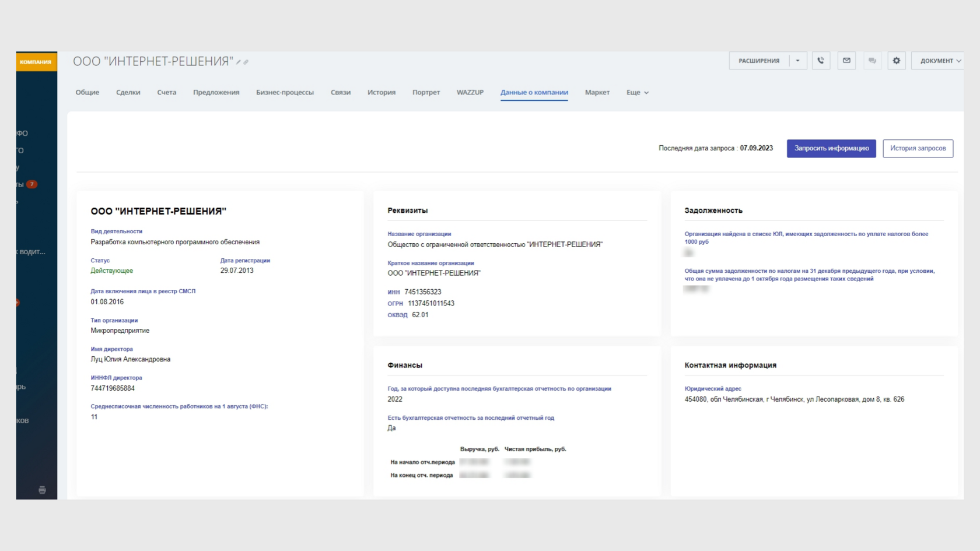Expand the Расширения dropdown arrow
The width and height of the screenshot is (980, 551).
(798, 61)
